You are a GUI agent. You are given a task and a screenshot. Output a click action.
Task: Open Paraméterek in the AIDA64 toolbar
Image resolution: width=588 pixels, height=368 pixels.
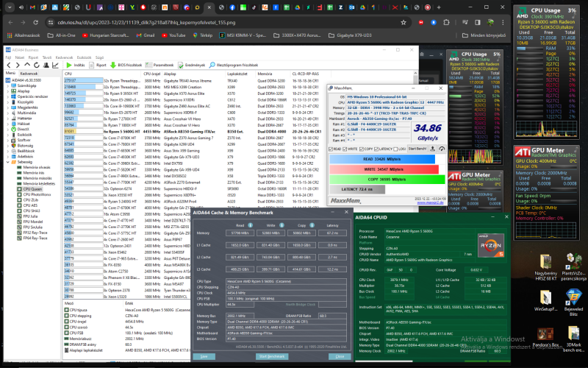click(x=159, y=65)
